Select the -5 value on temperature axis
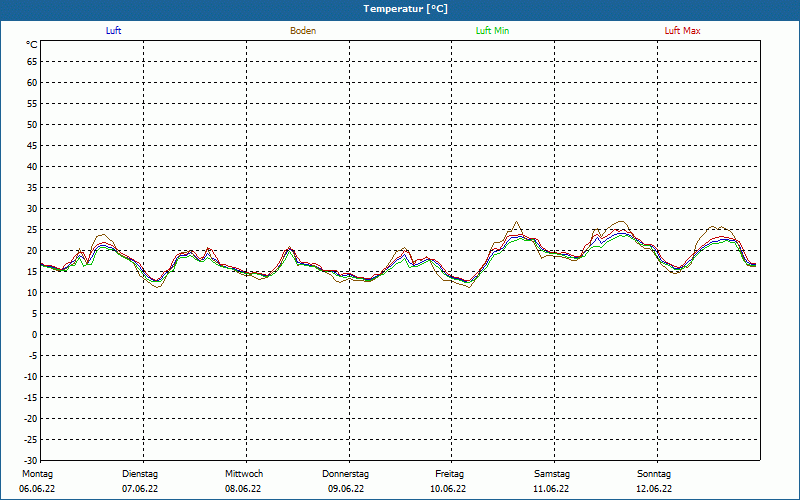This screenshot has width=800, height=500. [33, 356]
